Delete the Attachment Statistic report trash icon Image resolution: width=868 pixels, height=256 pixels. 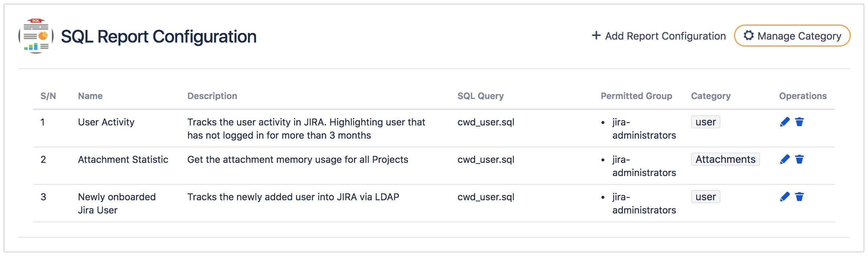[799, 160]
